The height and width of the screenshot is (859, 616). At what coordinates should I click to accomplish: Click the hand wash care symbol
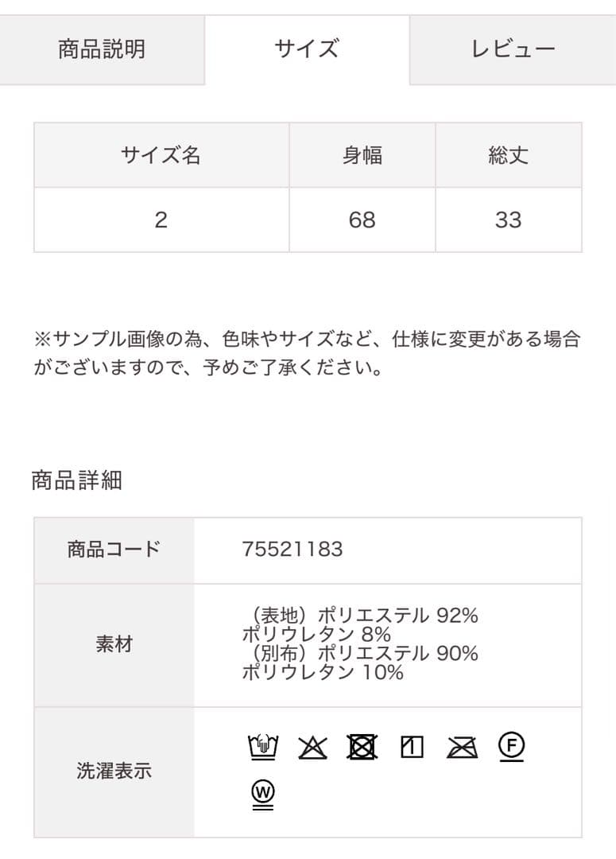[x=262, y=746]
